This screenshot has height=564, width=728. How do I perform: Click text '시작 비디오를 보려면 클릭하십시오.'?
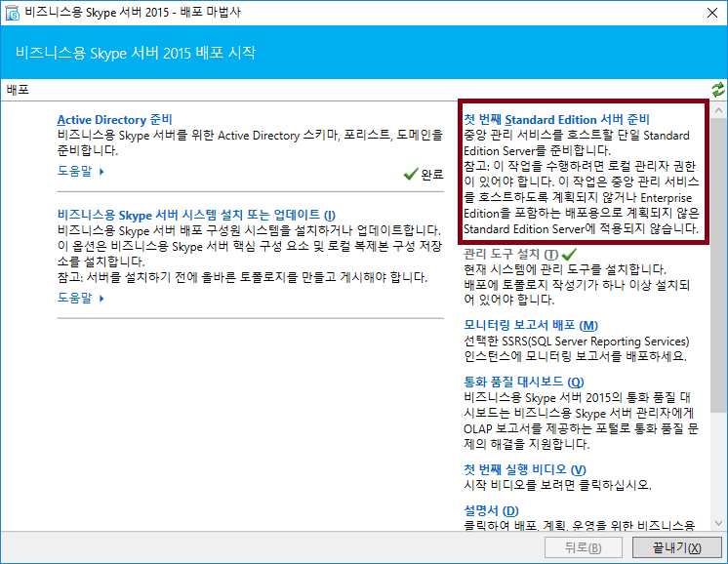557,485
